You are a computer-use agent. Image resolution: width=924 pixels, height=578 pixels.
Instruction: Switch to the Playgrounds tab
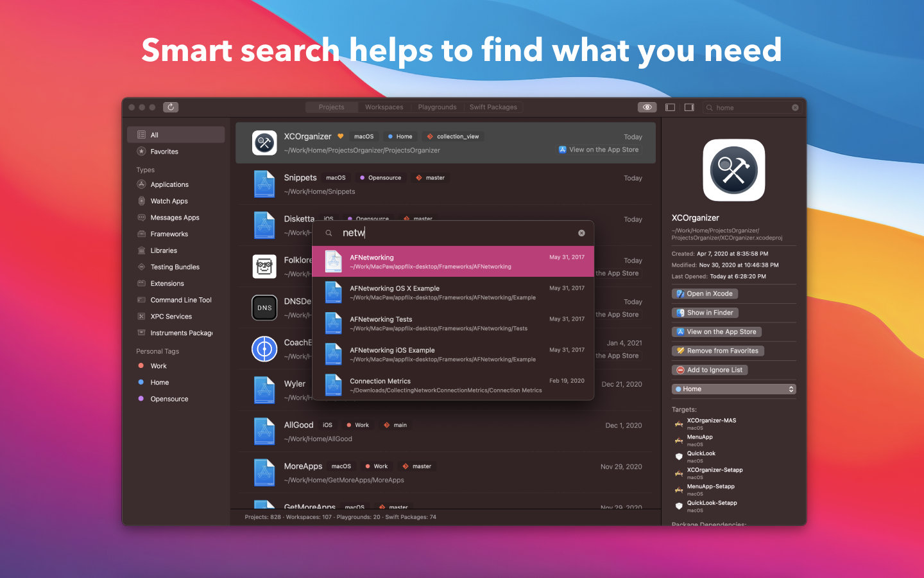point(438,107)
